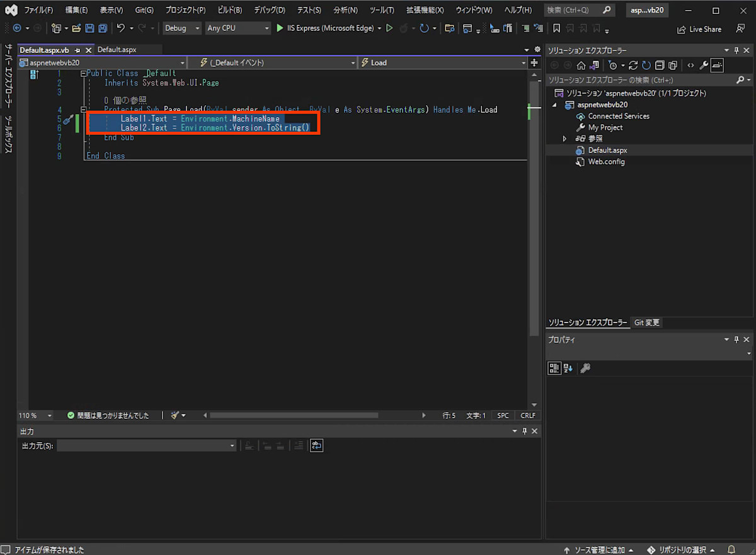The width and height of the screenshot is (756, 555).
Task: Click the Start Without Debugging outline play icon
Action: coord(389,28)
